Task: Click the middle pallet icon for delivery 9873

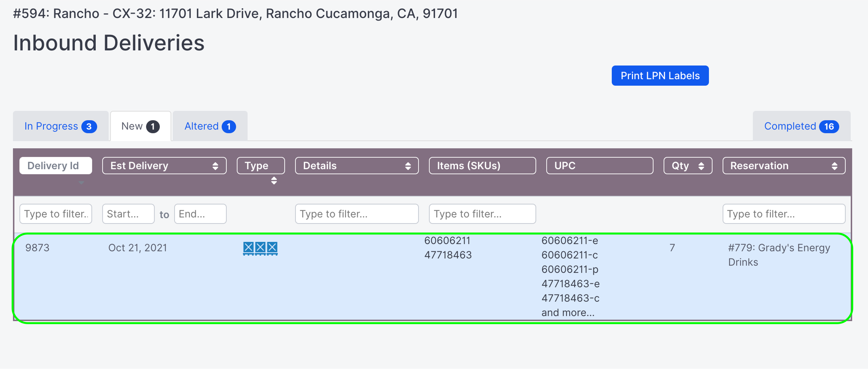Action: [x=260, y=248]
